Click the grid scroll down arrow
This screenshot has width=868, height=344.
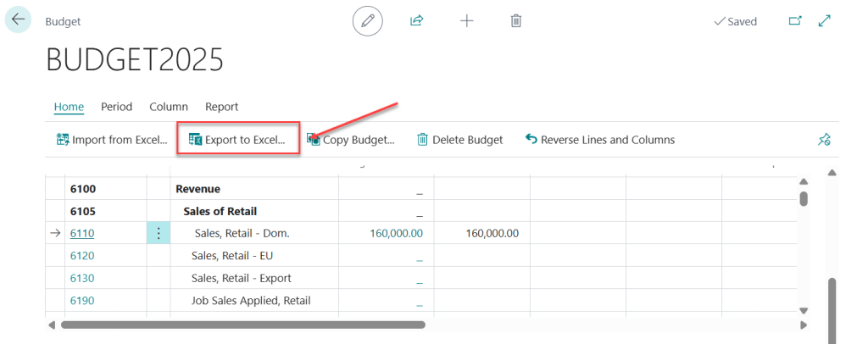pos(804,311)
